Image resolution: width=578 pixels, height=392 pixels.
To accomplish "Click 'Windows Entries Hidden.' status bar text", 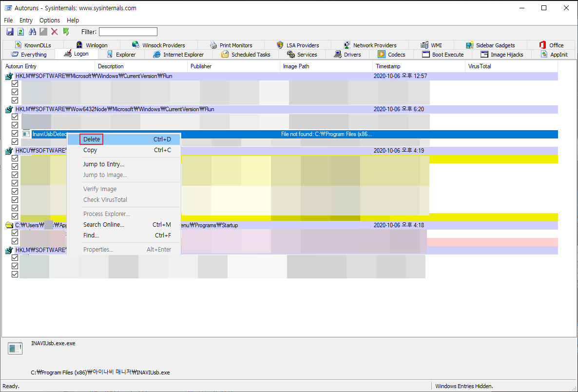I will (x=464, y=386).
